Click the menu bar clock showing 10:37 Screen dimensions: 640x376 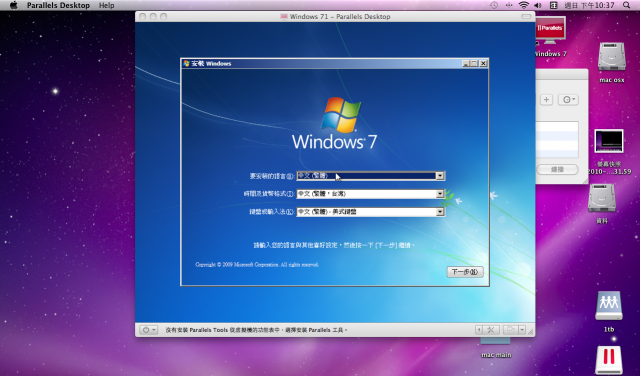coord(589,5)
